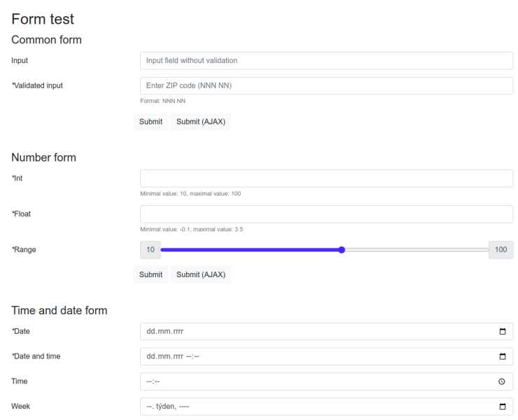Click Submit (AJAX) in Number form
Screen dimensions: 518x420
pyautogui.click(x=201, y=275)
